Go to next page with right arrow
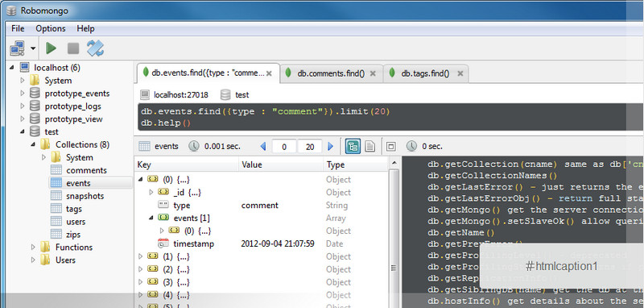The image size is (644, 308). click(331, 146)
